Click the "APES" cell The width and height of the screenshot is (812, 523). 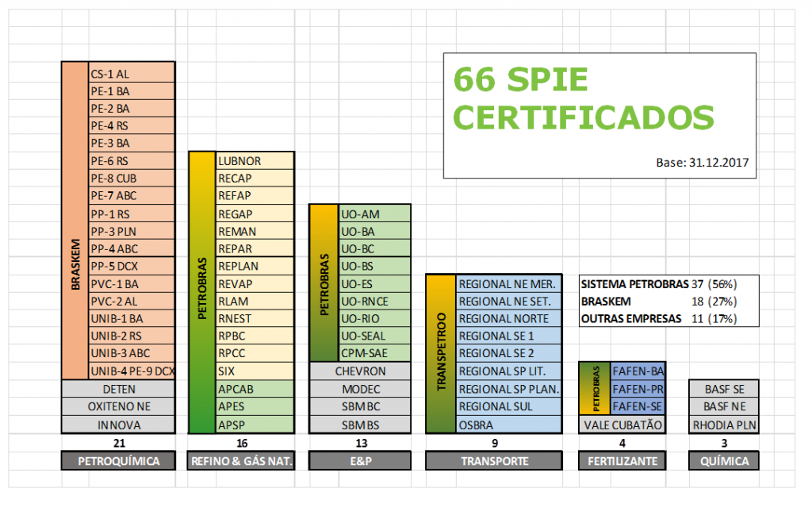[x=255, y=407]
